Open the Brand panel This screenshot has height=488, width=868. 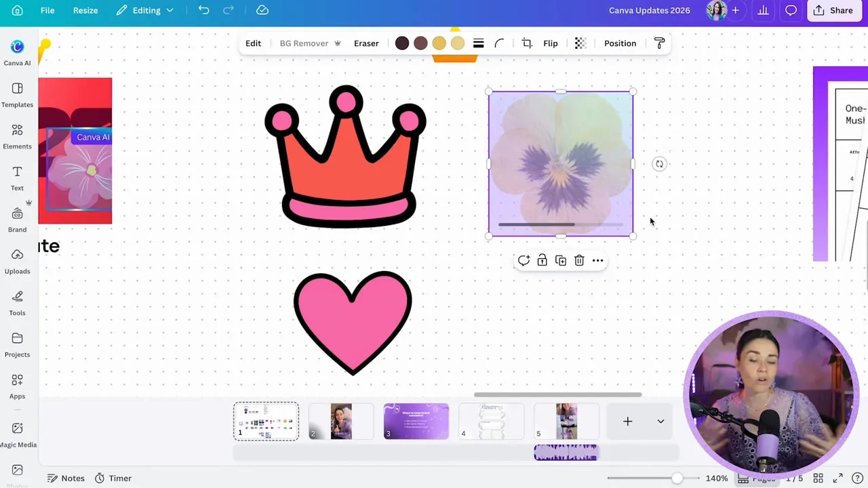17,220
